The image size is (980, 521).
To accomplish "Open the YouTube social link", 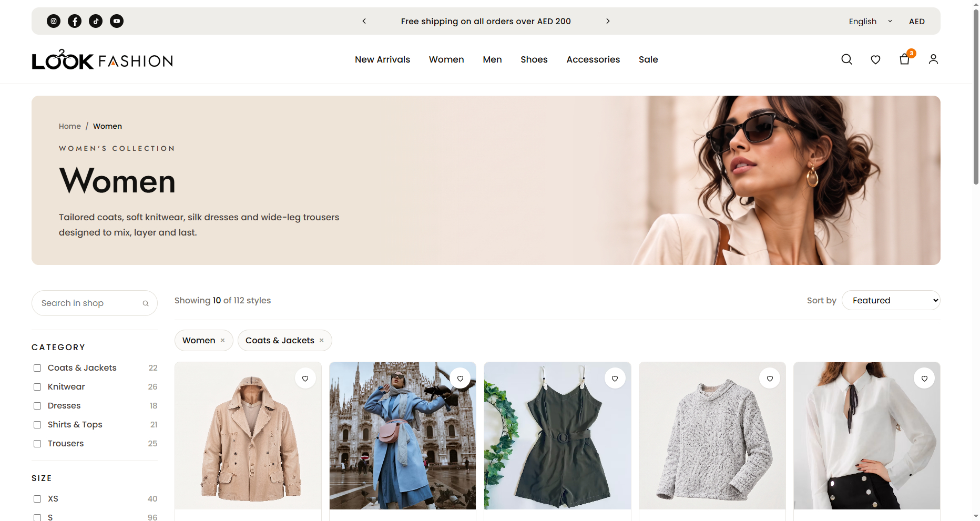I will click(117, 21).
